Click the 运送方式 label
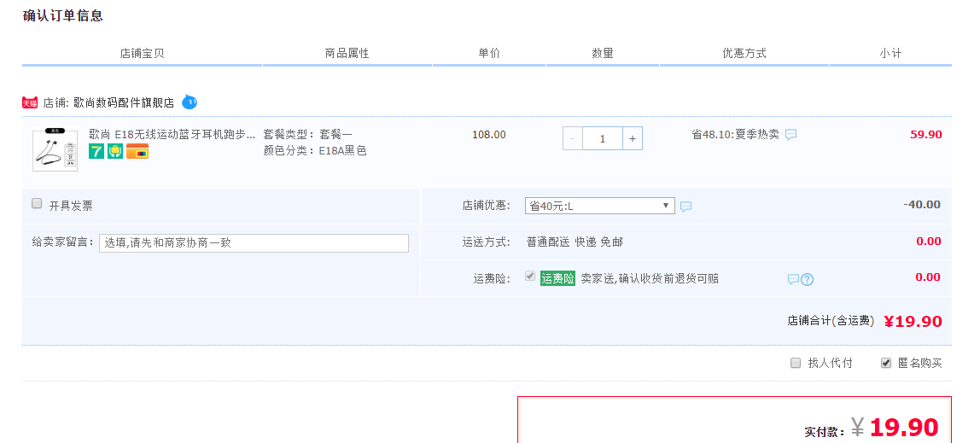The height and width of the screenshot is (443, 980). pos(487,242)
